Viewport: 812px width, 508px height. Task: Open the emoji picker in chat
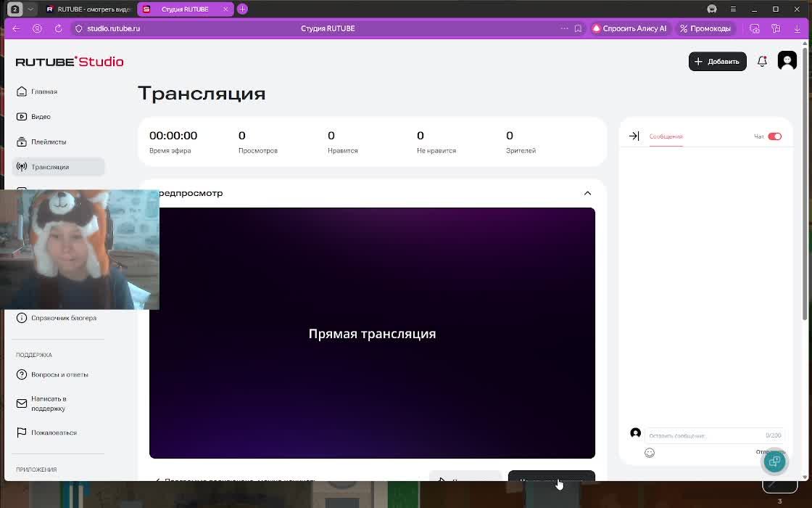tap(650, 453)
